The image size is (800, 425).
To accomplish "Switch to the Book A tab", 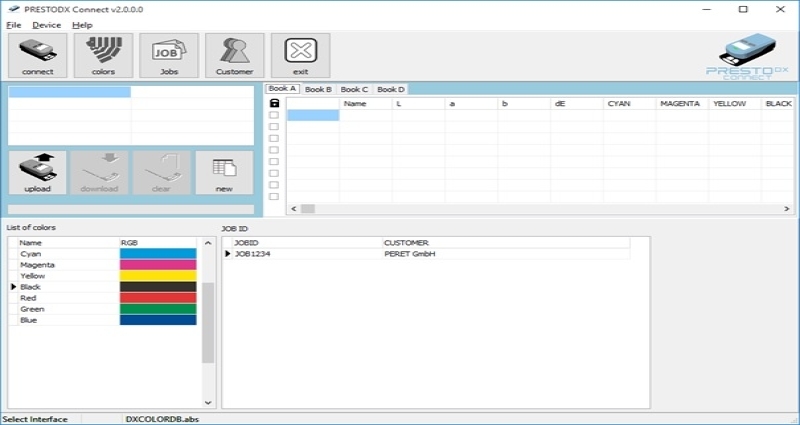I will point(282,89).
